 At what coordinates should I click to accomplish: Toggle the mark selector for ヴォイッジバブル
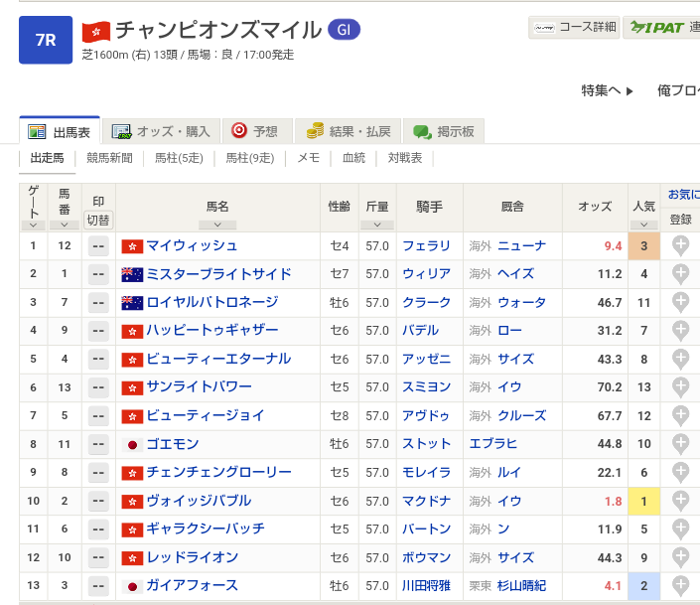tap(98, 502)
